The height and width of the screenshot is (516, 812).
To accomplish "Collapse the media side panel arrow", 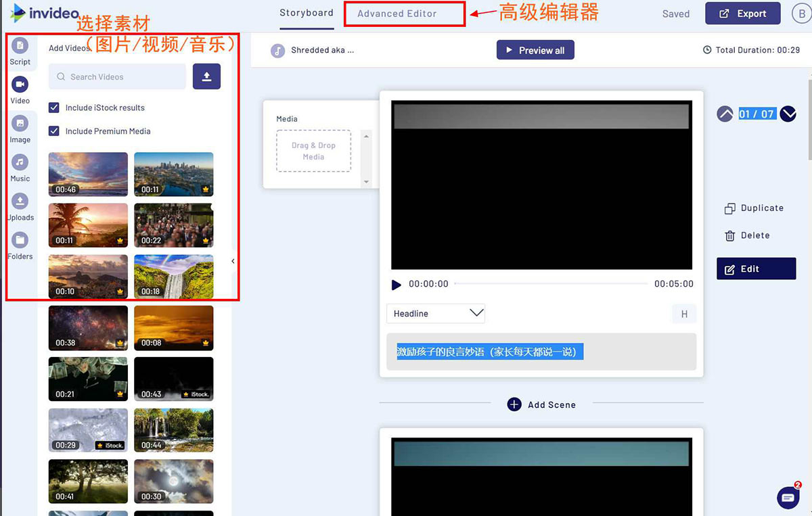I will 233,261.
